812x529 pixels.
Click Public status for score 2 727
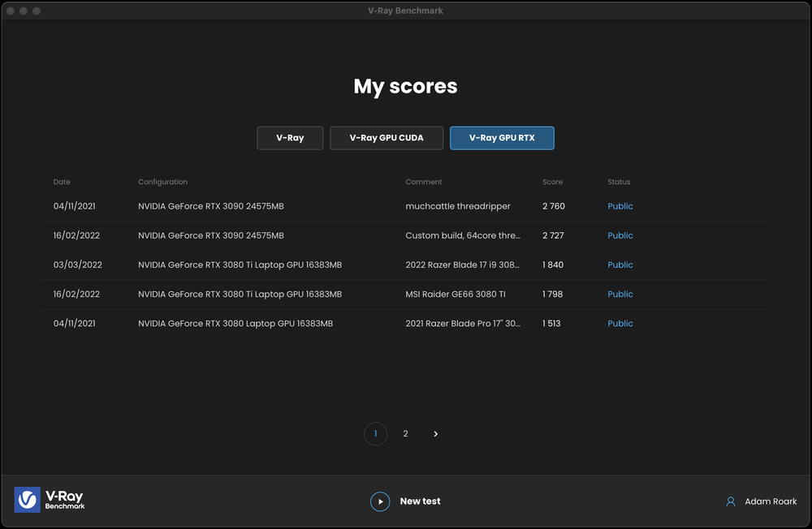coord(620,235)
